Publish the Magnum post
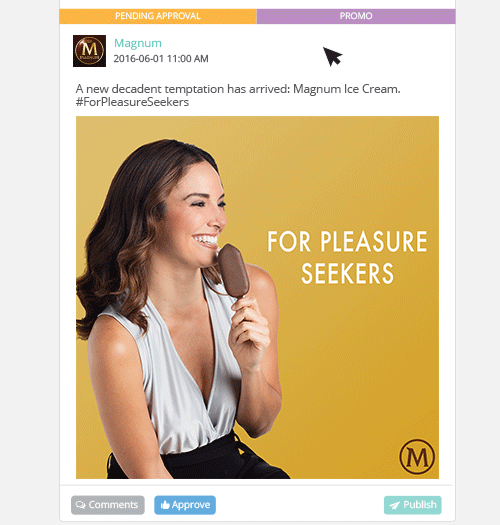 (413, 505)
